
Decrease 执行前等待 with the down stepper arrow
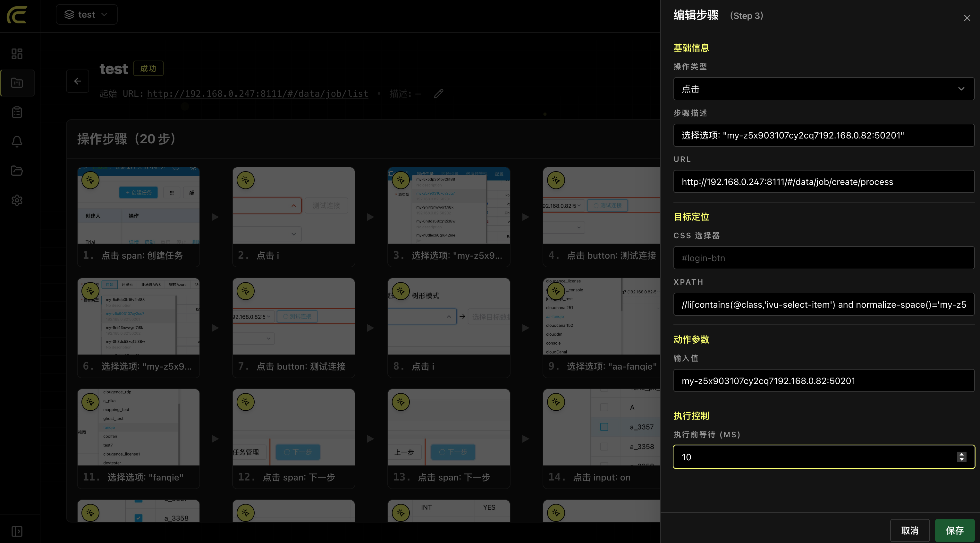tap(962, 459)
